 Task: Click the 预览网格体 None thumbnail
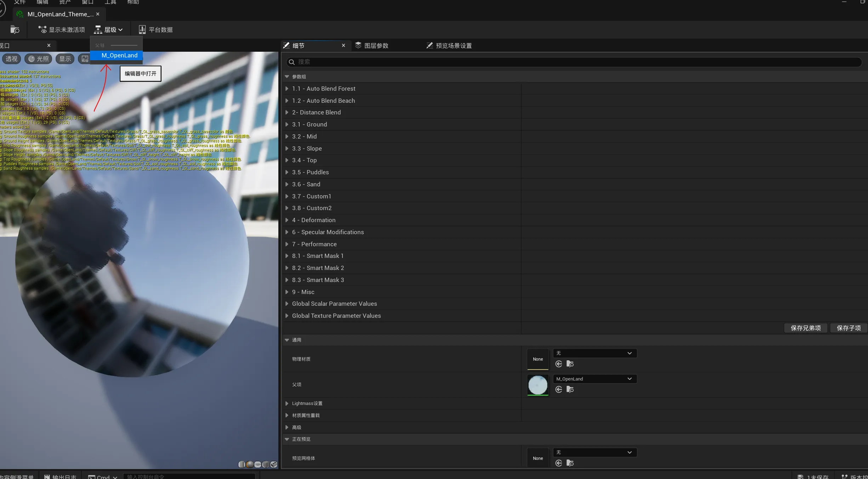(x=538, y=458)
